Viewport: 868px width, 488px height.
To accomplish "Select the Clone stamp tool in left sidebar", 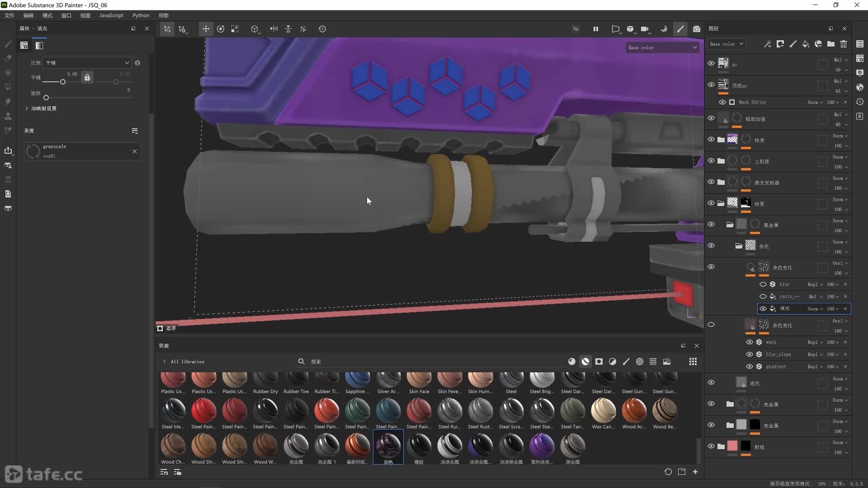I will click(x=8, y=116).
